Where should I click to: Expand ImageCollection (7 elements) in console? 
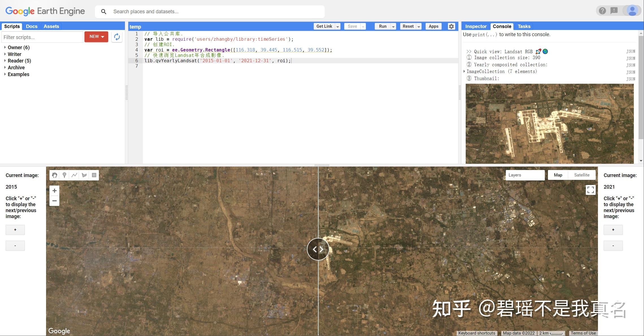click(464, 71)
